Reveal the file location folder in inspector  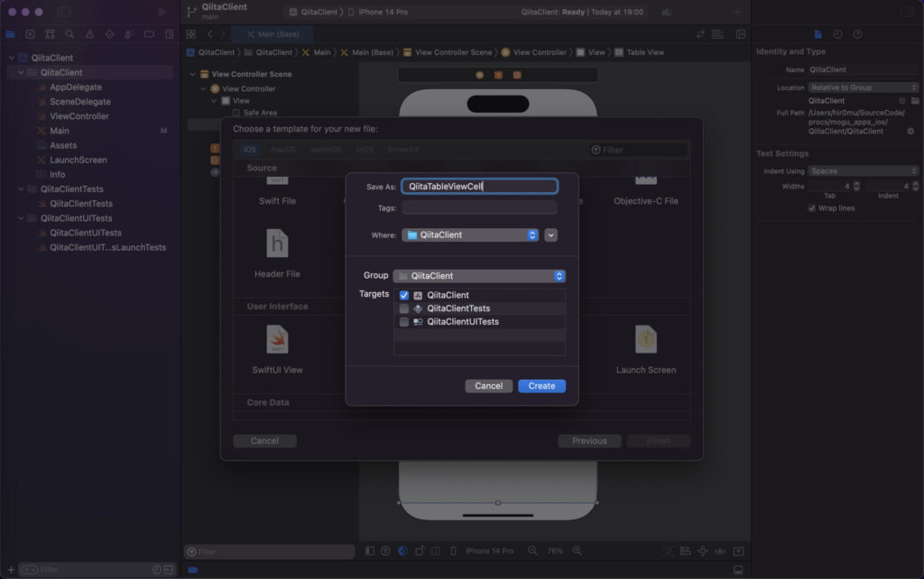point(915,101)
